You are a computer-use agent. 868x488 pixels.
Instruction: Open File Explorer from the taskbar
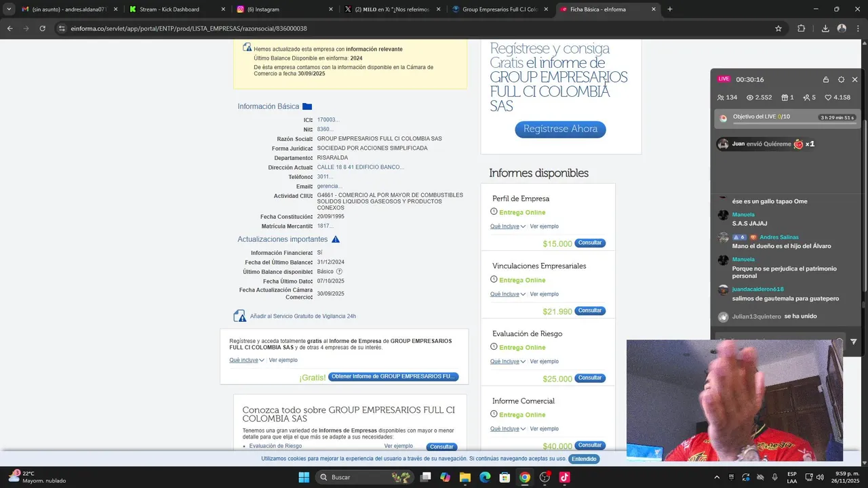pos(465,477)
